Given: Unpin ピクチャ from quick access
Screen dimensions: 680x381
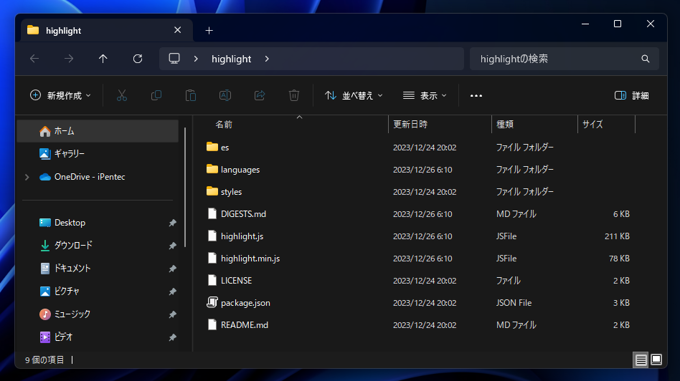Looking at the screenshot, I should [173, 291].
